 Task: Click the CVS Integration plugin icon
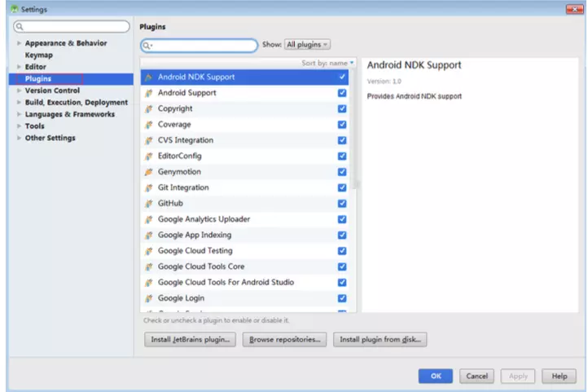[x=148, y=140]
